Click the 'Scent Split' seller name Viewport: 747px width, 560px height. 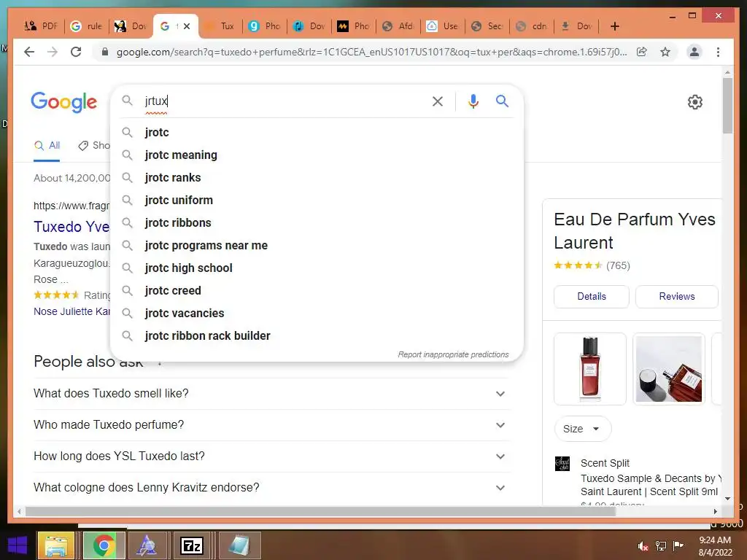point(605,463)
